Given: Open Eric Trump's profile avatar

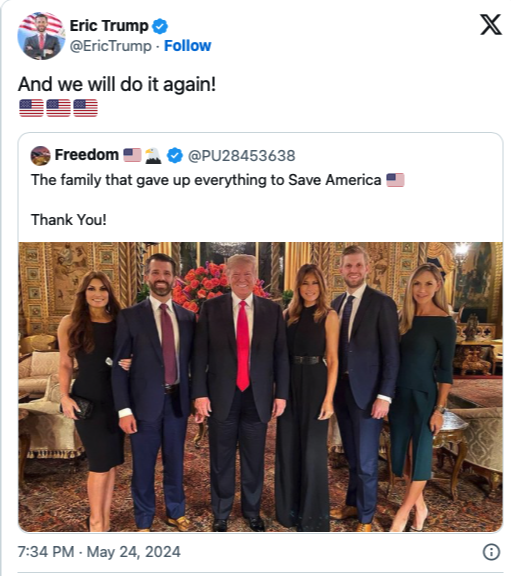Looking at the screenshot, I should point(41,36).
